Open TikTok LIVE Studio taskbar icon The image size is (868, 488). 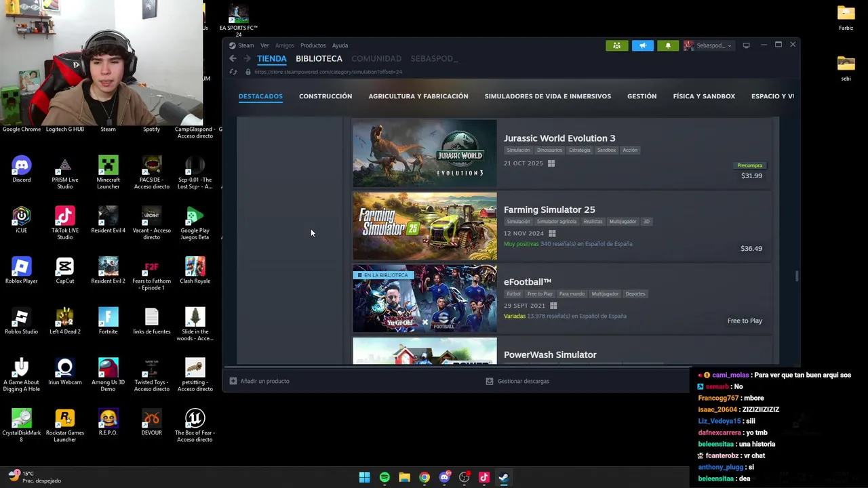click(484, 477)
